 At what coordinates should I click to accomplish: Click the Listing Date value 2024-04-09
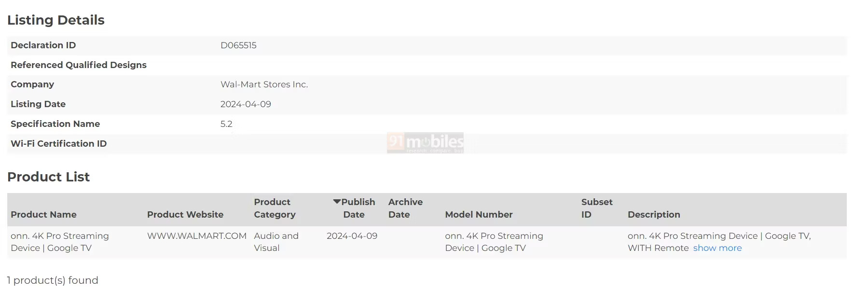click(x=246, y=104)
